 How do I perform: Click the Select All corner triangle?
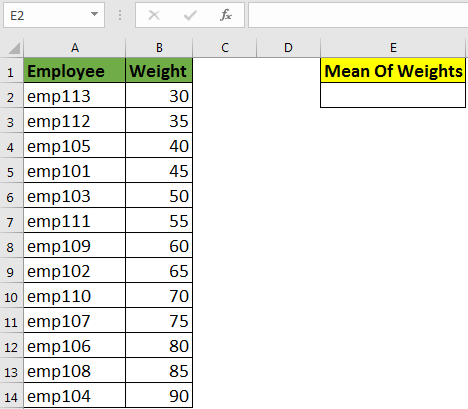(14, 48)
